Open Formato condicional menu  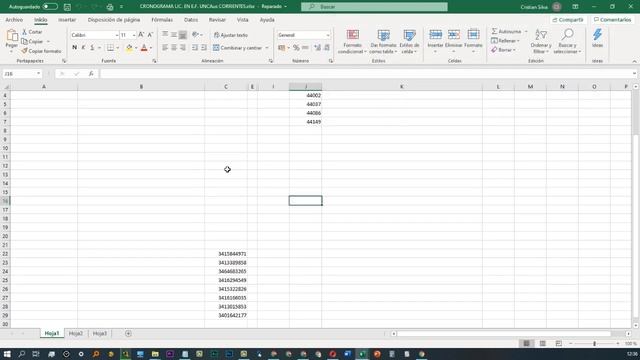(x=353, y=41)
